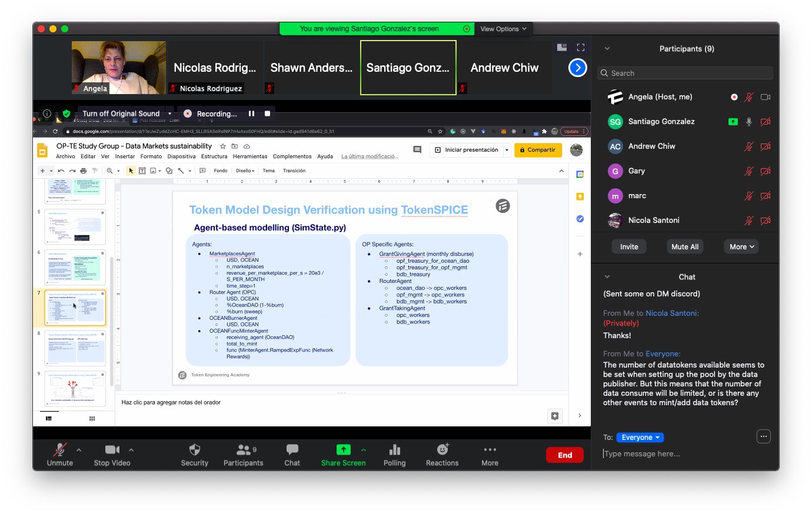Collapse the Chat panel chevron
This screenshot has height=514, width=812.
607,277
